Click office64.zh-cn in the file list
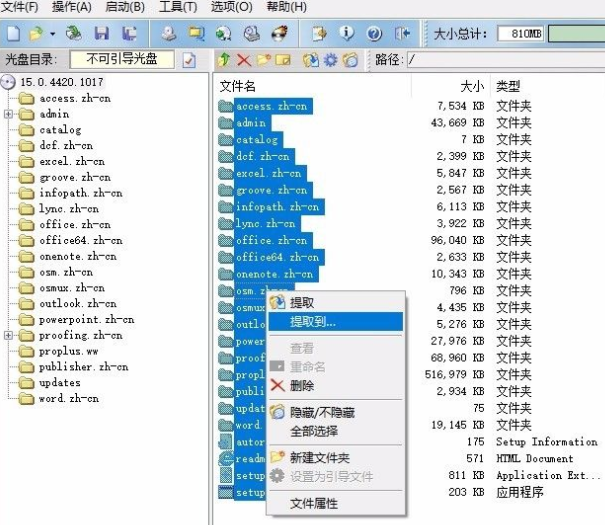The height and width of the screenshot is (525, 605). tap(277, 257)
